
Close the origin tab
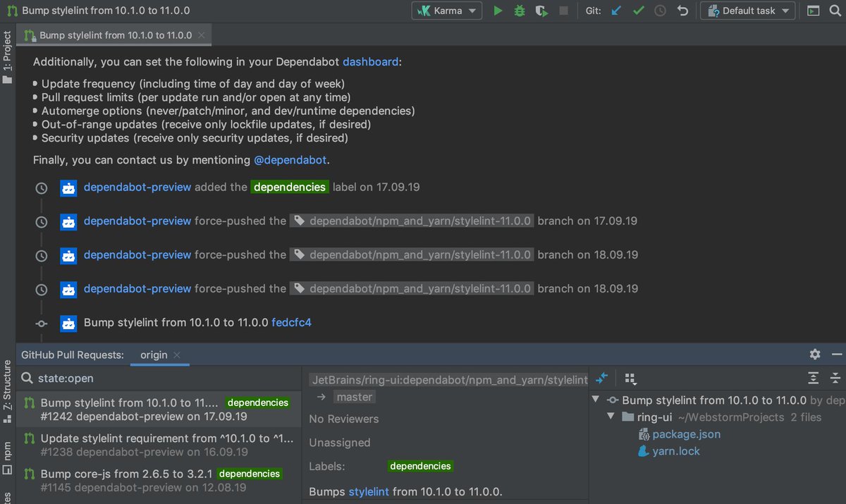point(178,355)
